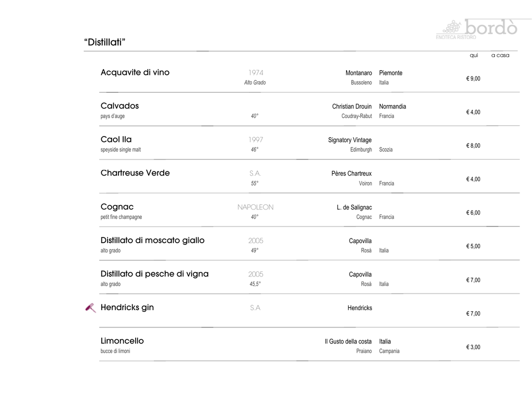Image resolution: width=532 pixels, height=411 pixels.
Task: Click the corkscrew icon beside Hendricks gin
Action: point(90,308)
